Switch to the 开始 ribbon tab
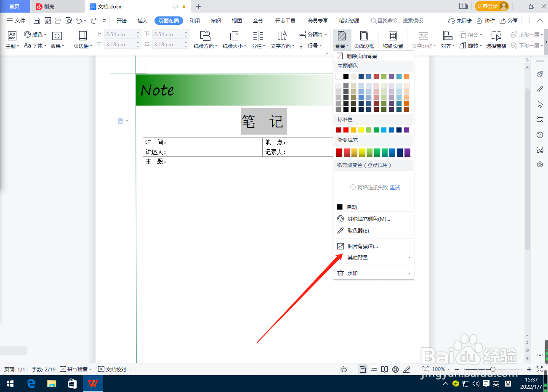The image size is (548, 392). point(122,21)
